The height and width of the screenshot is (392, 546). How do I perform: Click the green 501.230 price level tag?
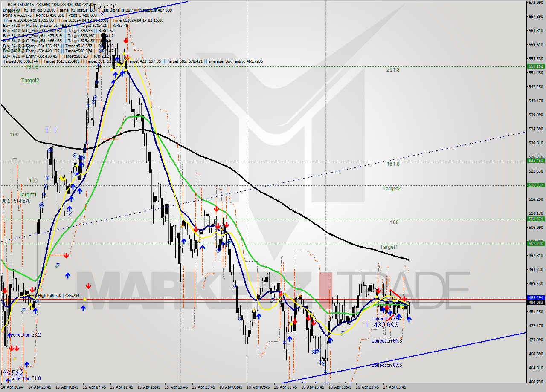[536, 243]
